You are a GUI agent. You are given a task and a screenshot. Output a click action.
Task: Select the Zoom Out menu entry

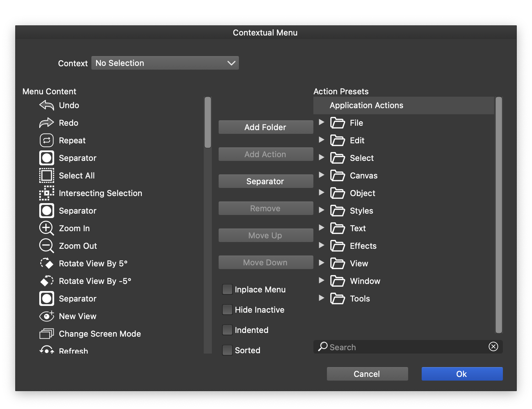pyautogui.click(x=78, y=246)
